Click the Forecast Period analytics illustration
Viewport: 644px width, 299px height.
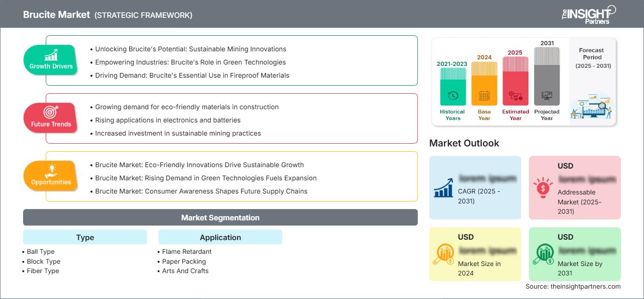click(592, 106)
